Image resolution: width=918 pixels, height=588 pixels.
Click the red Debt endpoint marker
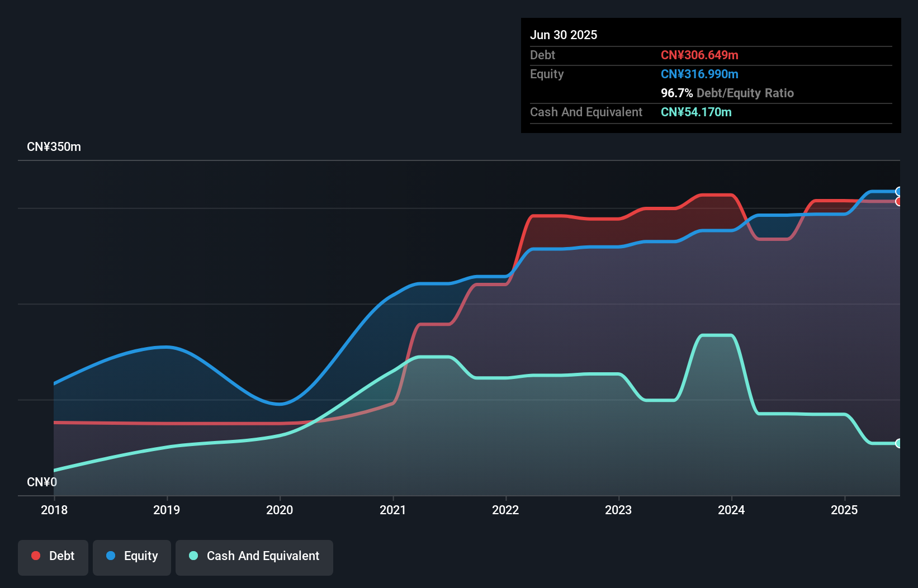click(x=899, y=201)
